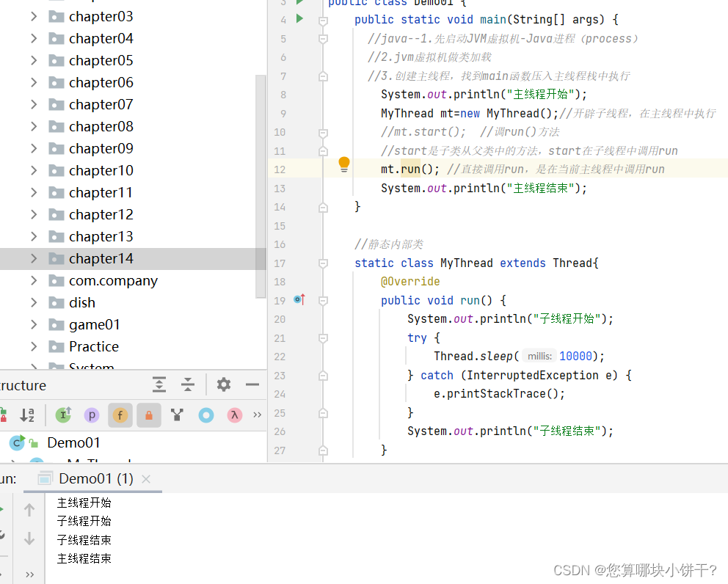728x584 pixels.
Task: Click collapse all icon in Structure panel
Action: click(x=187, y=384)
